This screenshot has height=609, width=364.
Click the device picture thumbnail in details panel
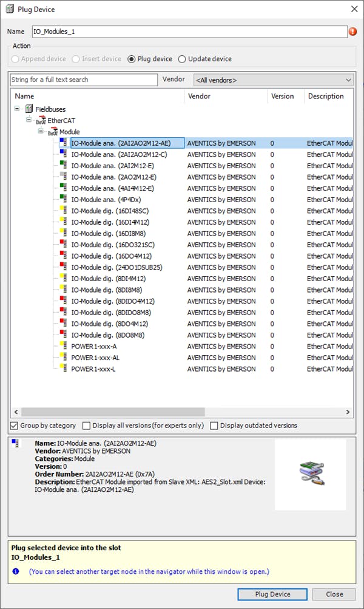312,474
